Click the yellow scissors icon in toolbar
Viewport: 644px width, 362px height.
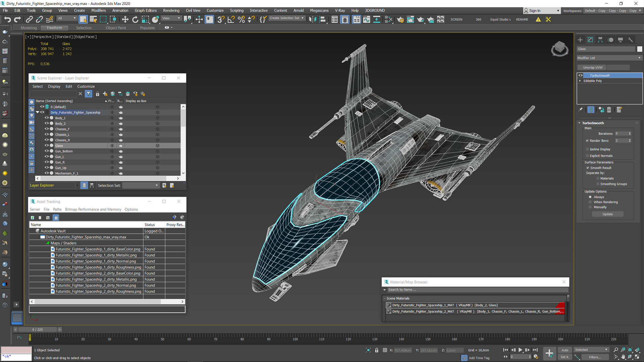pos(548,19)
